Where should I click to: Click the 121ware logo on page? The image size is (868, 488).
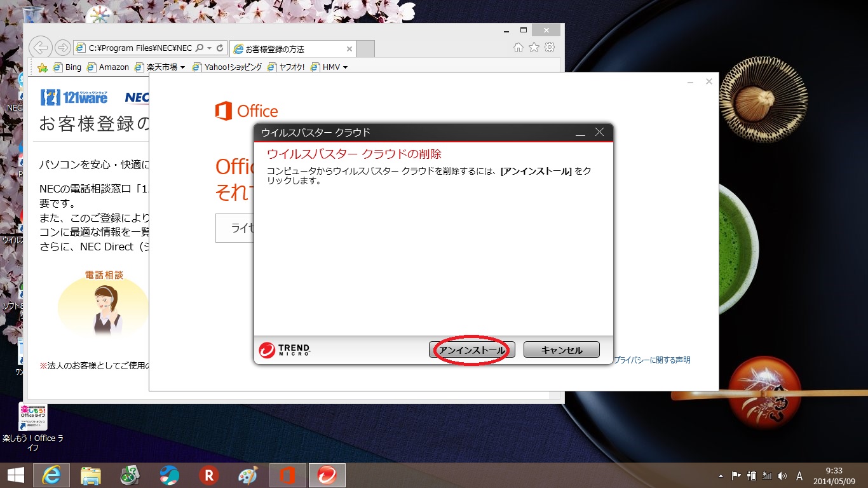pos(74,97)
